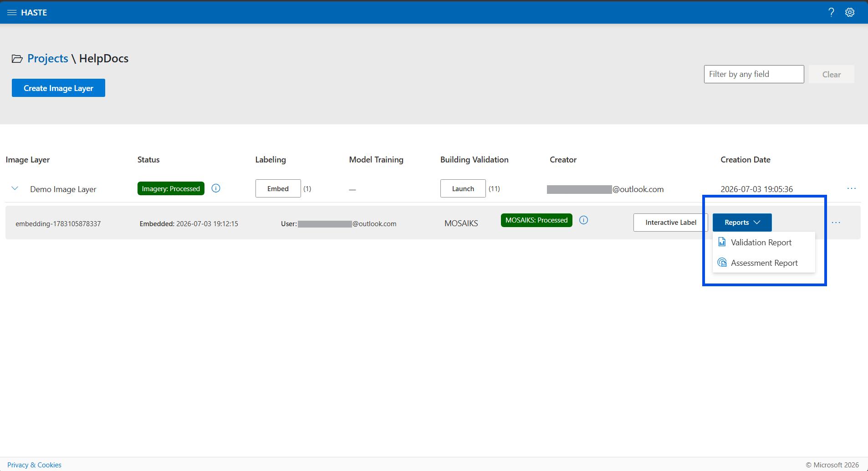Open more options for Demo Image Layer

(x=852, y=188)
